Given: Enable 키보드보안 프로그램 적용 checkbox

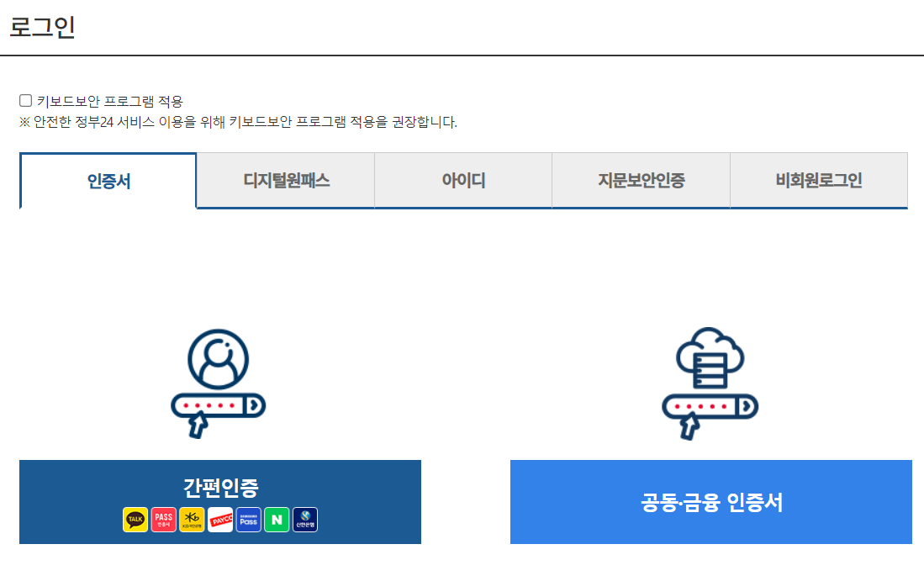Looking at the screenshot, I should tap(25, 100).
